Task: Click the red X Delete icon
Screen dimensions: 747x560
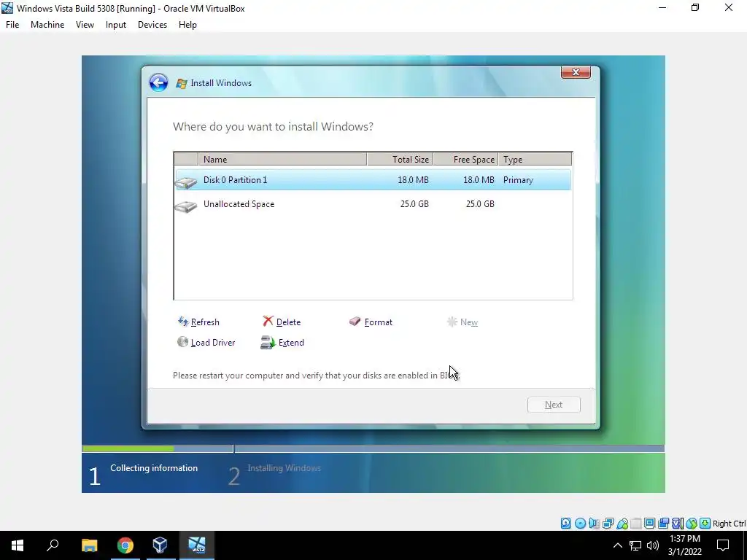Action: click(x=268, y=322)
